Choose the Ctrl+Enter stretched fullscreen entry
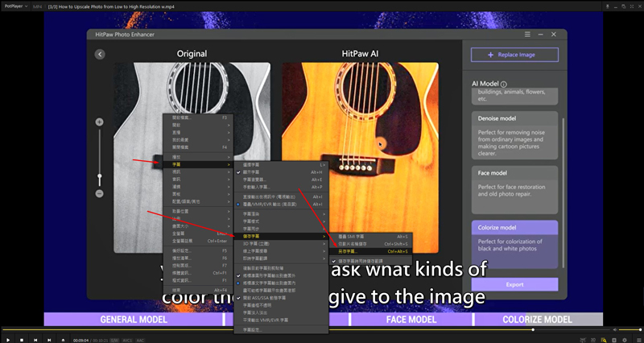 pos(198,241)
